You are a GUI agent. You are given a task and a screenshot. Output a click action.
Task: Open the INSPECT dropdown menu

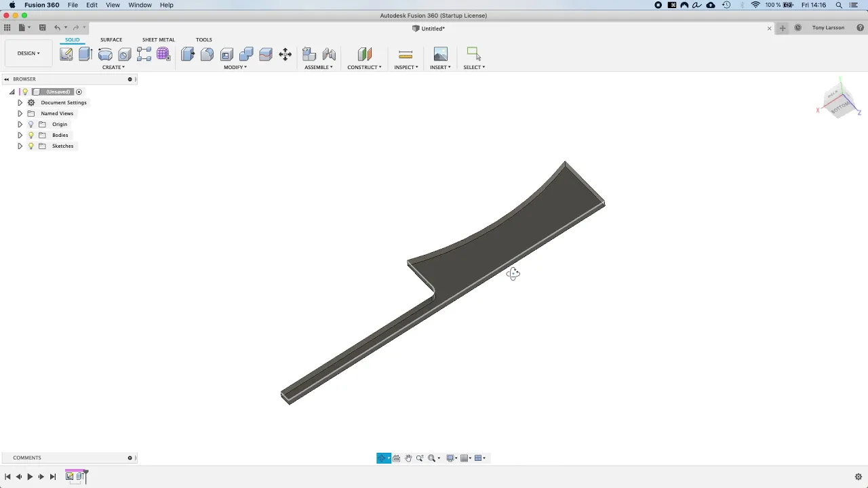pyautogui.click(x=406, y=67)
